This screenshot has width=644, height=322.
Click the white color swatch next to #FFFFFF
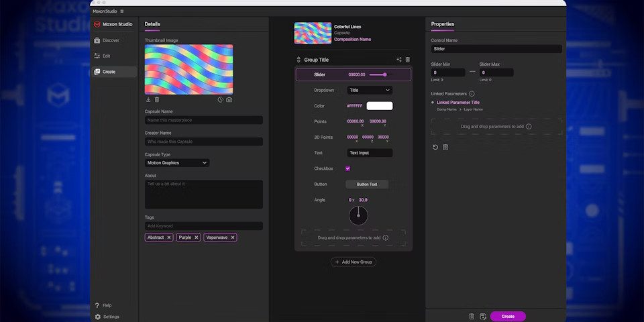pyautogui.click(x=380, y=106)
